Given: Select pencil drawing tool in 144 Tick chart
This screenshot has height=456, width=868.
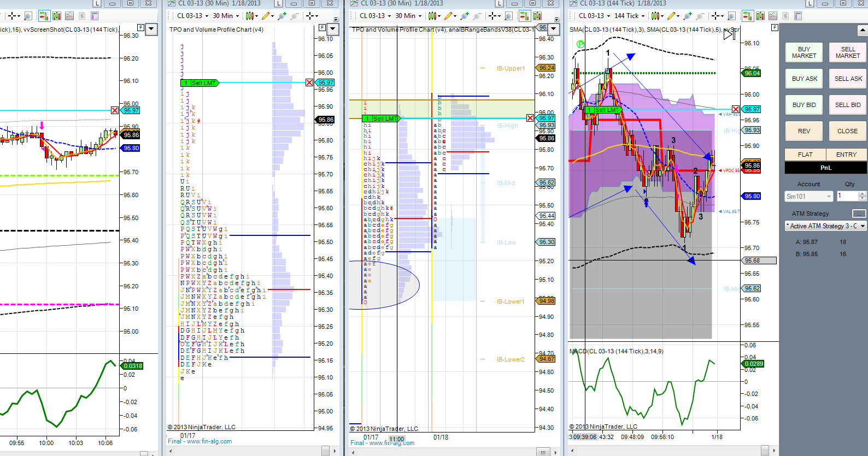Looking at the screenshot, I should [671, 16].
